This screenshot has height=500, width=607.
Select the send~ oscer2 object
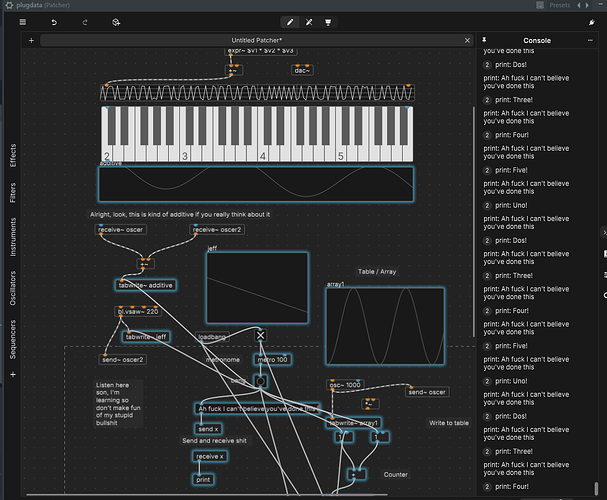(122, 360)
